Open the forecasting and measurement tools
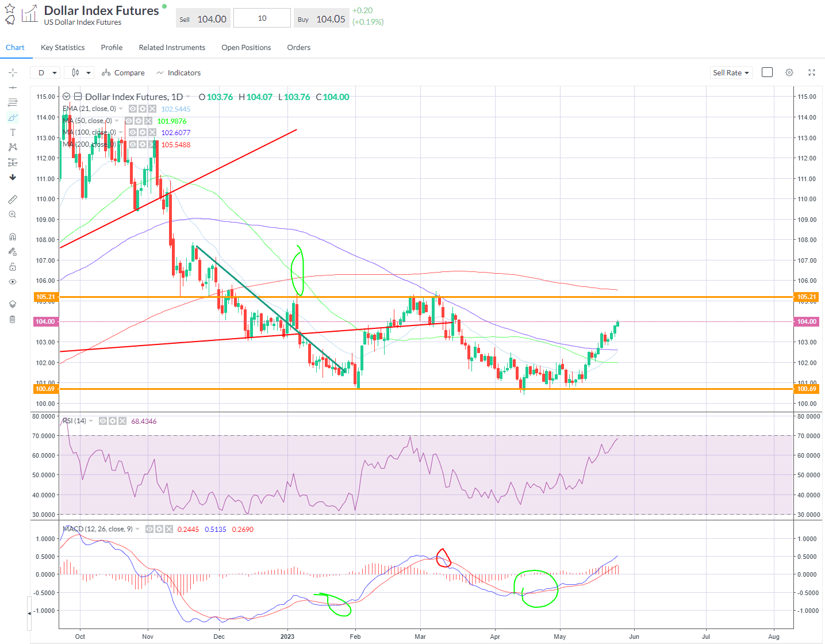This screenshot has width=825, height=644. click(x=13, y=162)
